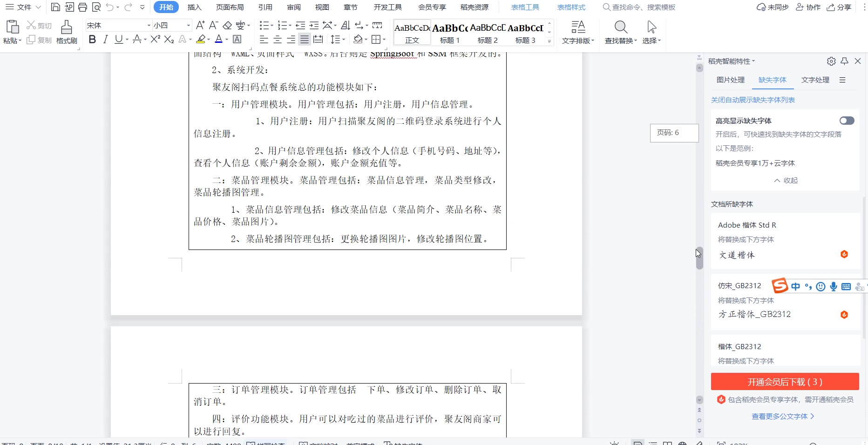Click the Print icon

point(82,7)
